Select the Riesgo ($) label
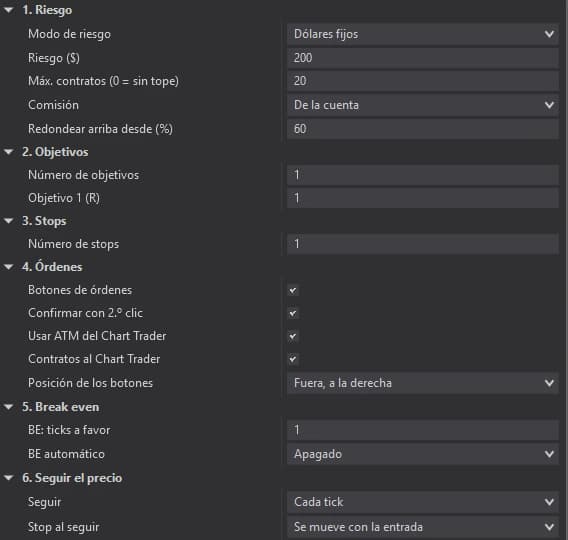Viewport: 568px width, 540px height. coord(54,58)
